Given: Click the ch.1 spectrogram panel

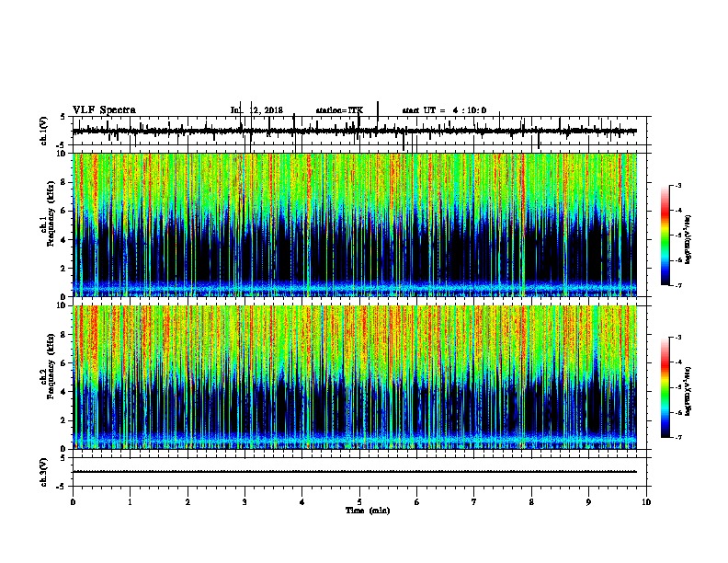Looking at the screenshot, I should (x=355, y=224).
